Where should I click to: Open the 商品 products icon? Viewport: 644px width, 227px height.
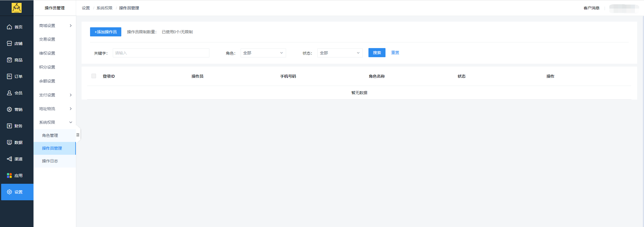pos(9,60)
